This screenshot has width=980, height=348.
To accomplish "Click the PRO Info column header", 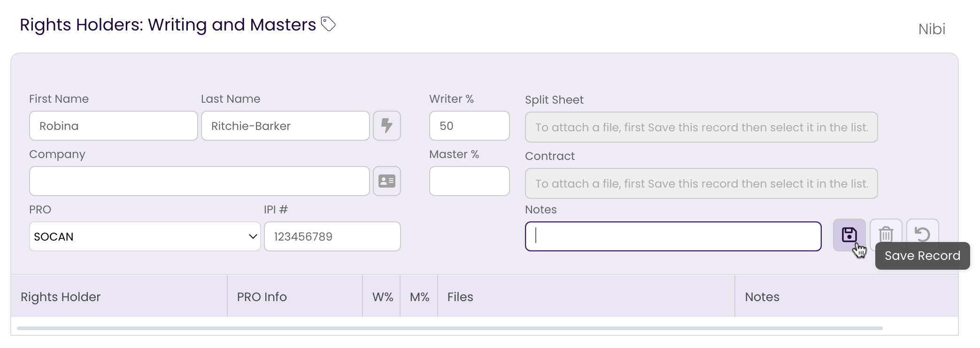I will [x=295, y=296].
